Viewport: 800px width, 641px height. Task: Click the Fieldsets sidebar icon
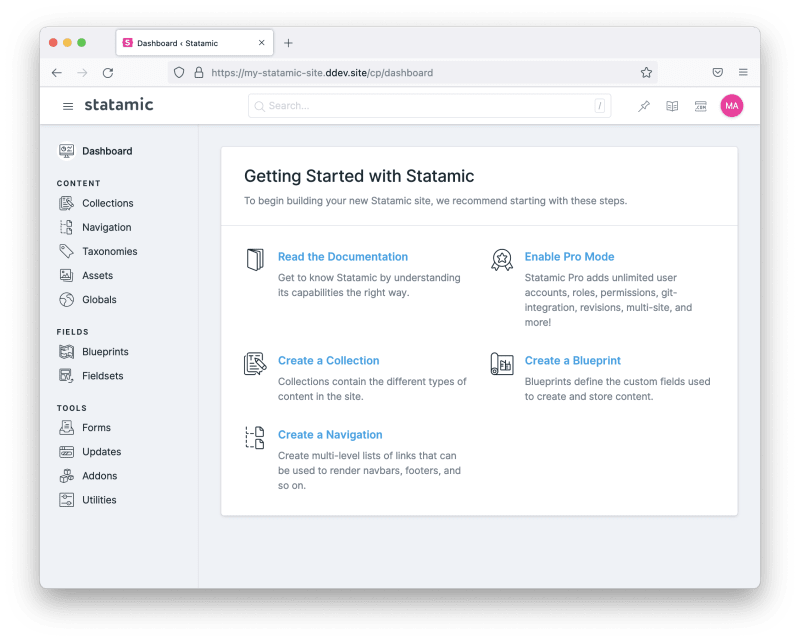pyautogui.click(x=66, y=376)
